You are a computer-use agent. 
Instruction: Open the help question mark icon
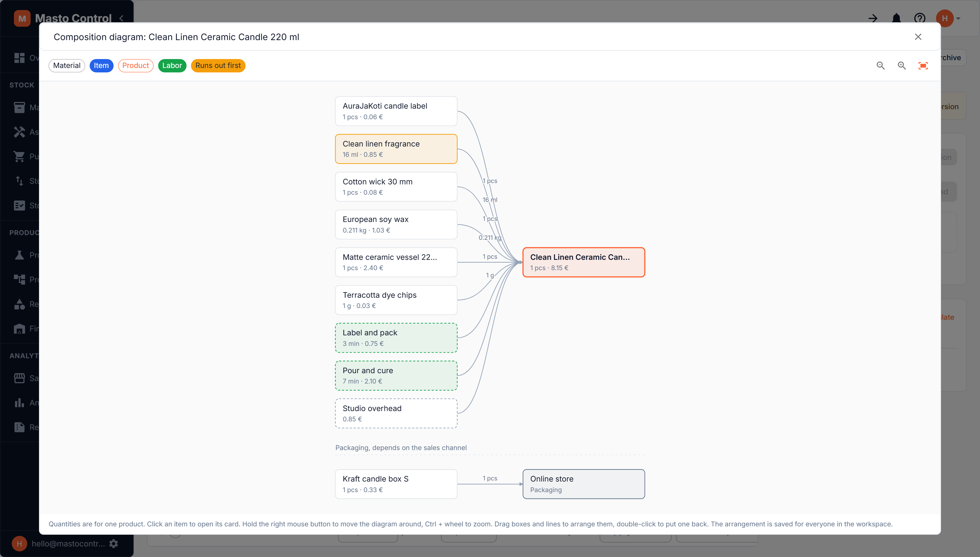(920, 18)
